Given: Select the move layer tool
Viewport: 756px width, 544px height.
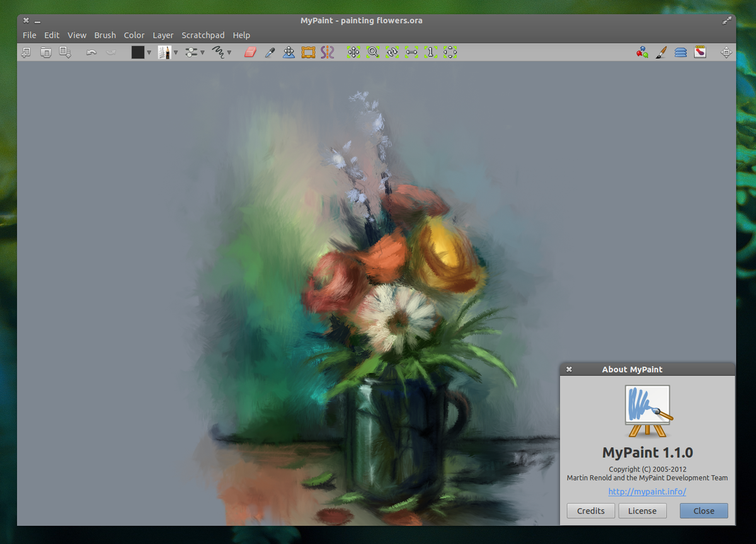Looking at the screenshot, I should point(289,52).
